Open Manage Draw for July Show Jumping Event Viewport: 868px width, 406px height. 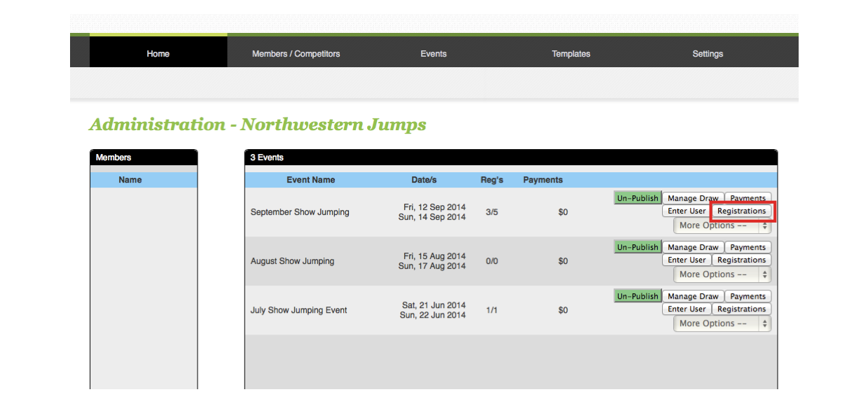click(x=693, y=296)
